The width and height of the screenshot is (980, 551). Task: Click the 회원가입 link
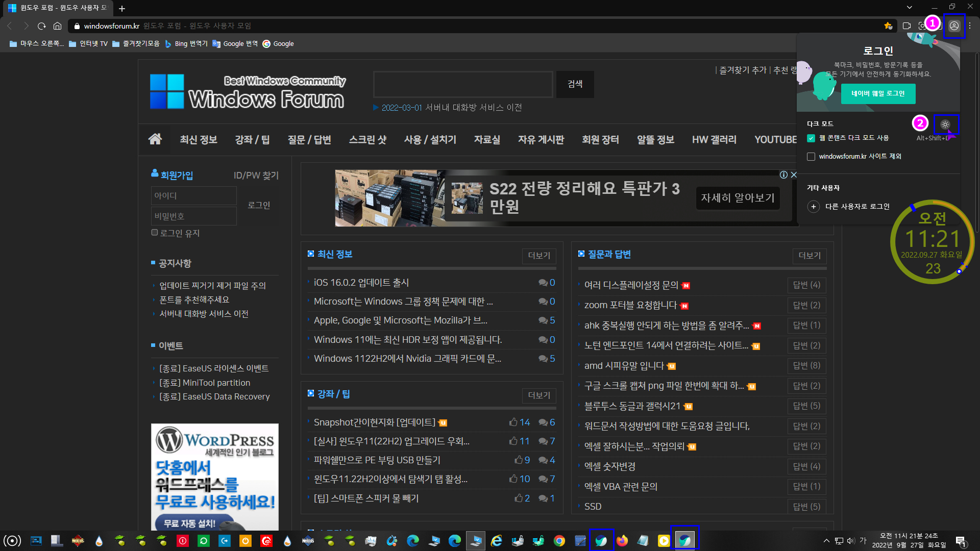click(177, 175)
